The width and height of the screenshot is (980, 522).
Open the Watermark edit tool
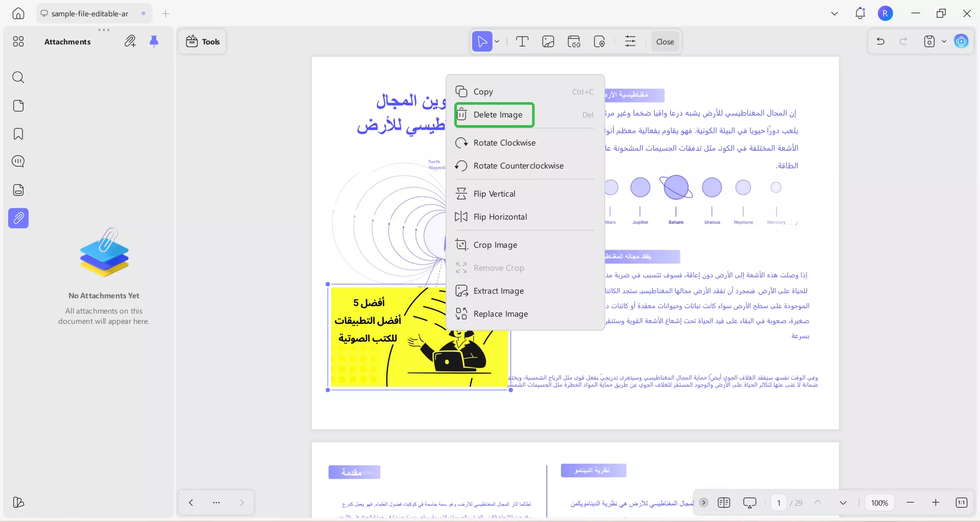click(599, 41)
